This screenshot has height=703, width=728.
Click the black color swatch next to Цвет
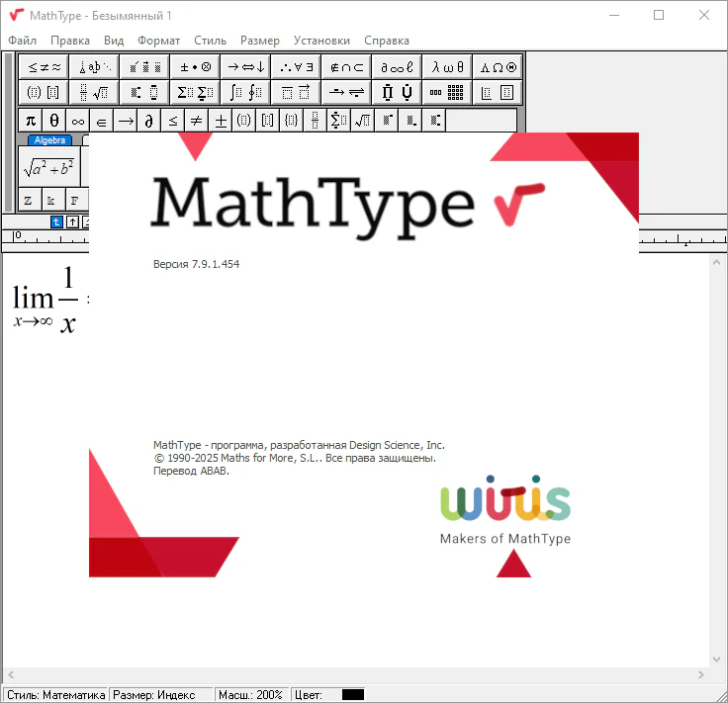(353, 695)
